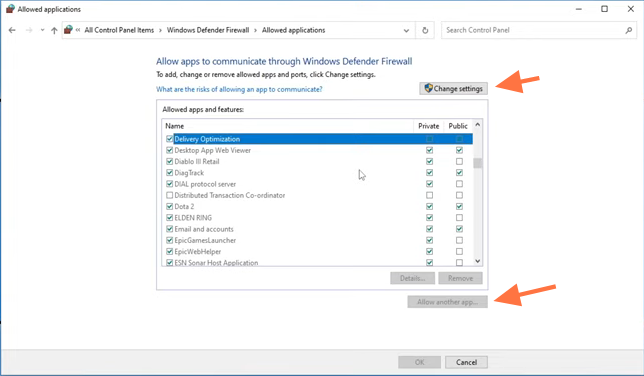The image size is (644, 376).
Task: Click the Remove button
Action: 460,278
